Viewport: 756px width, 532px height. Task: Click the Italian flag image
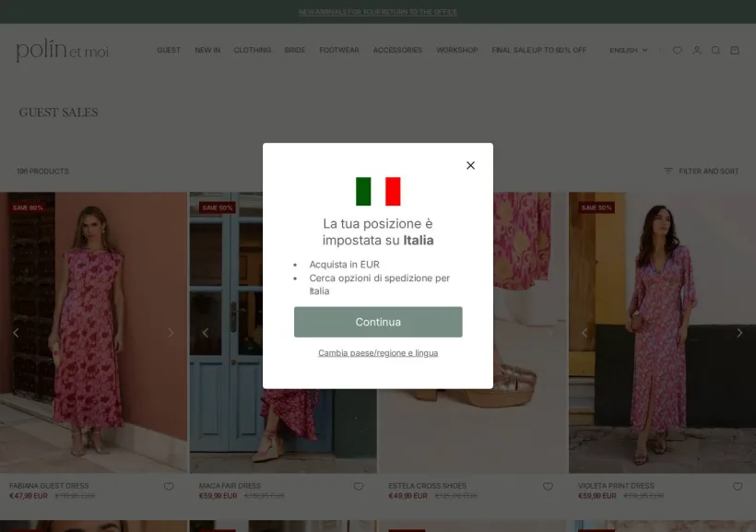(x=378, y=192)
